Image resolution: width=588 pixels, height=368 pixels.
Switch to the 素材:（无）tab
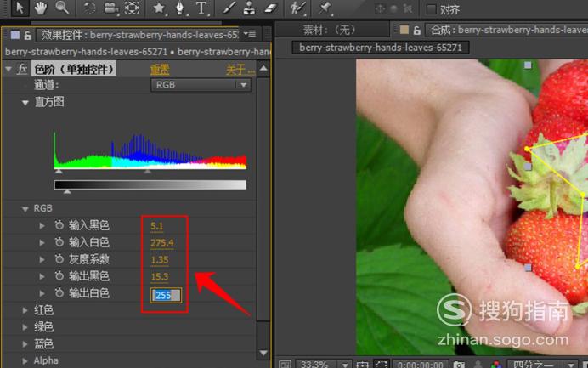point(329,30)
